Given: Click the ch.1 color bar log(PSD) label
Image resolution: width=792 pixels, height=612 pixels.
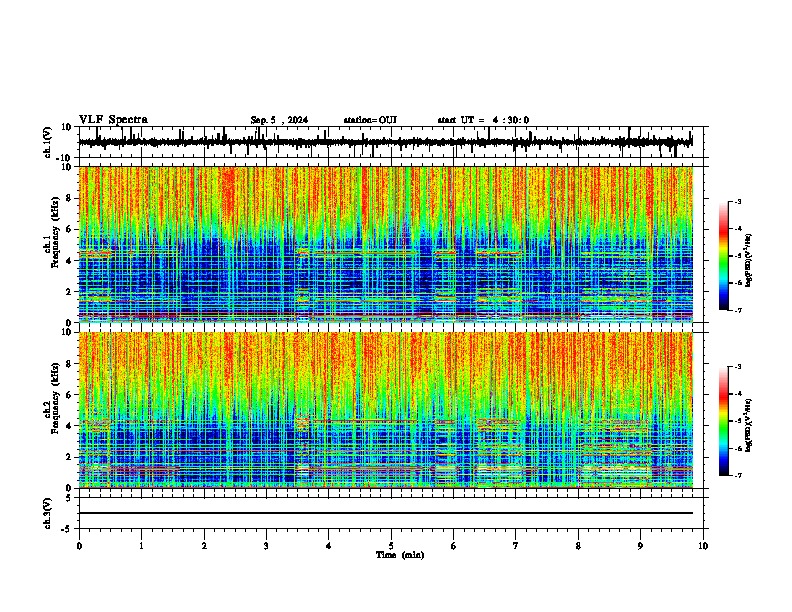Looking at the screenshot, I should tap(749, 260).
